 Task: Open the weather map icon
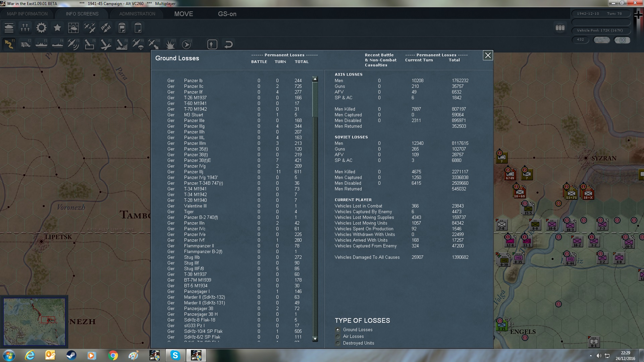(73, 28)
